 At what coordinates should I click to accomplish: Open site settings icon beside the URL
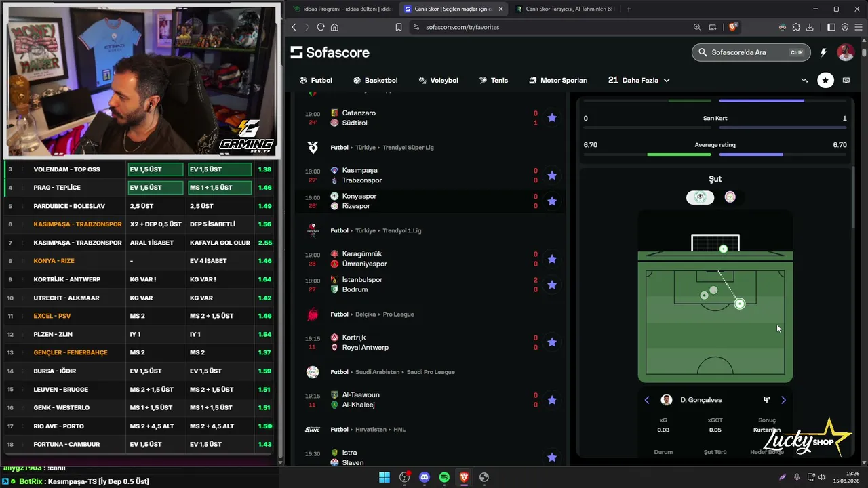point(416,27)
